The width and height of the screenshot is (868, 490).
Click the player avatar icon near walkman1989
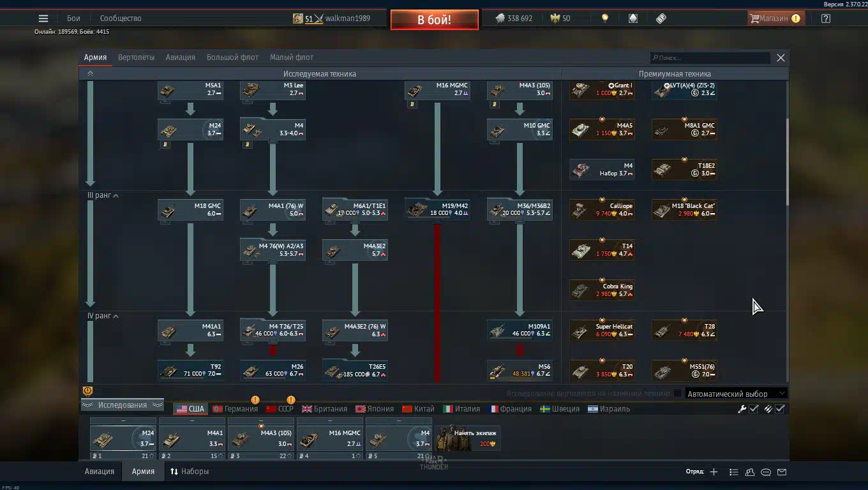pos(297,19)
